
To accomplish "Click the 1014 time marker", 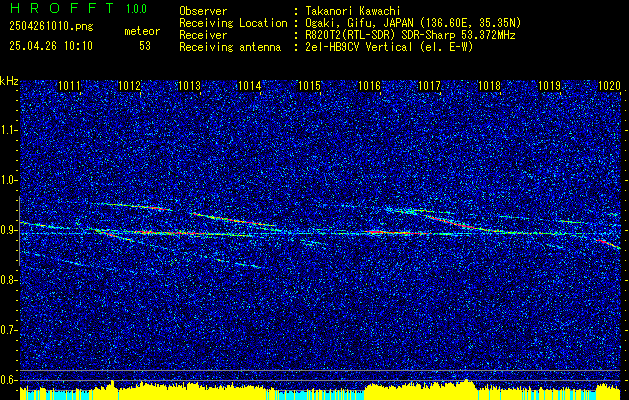I will coord(250,86).
